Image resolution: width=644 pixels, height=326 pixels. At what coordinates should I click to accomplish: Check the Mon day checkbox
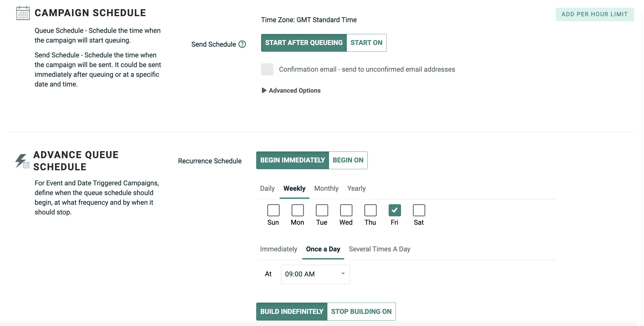pyautogui.click(x=297, y=210)
